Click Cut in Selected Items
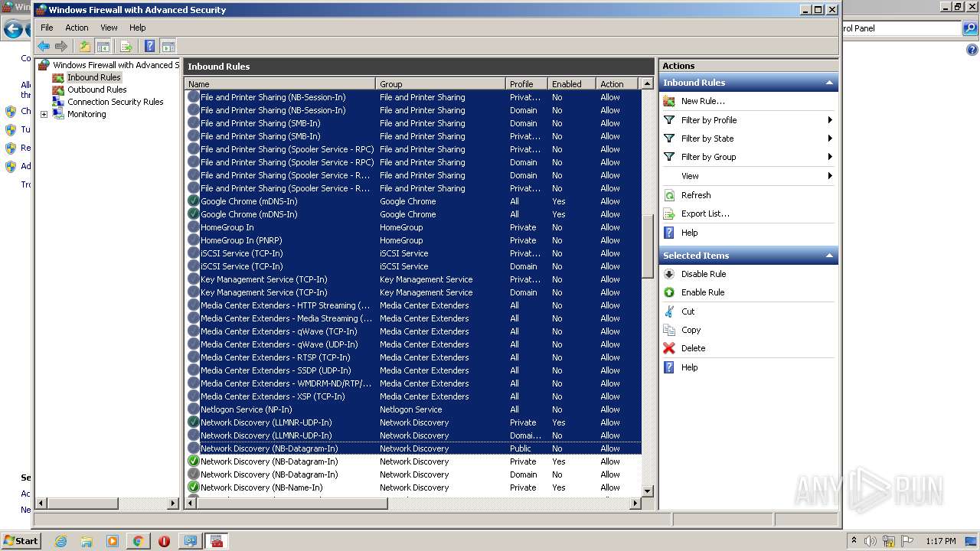Screen dimensions: 980x551 [688, 311]
